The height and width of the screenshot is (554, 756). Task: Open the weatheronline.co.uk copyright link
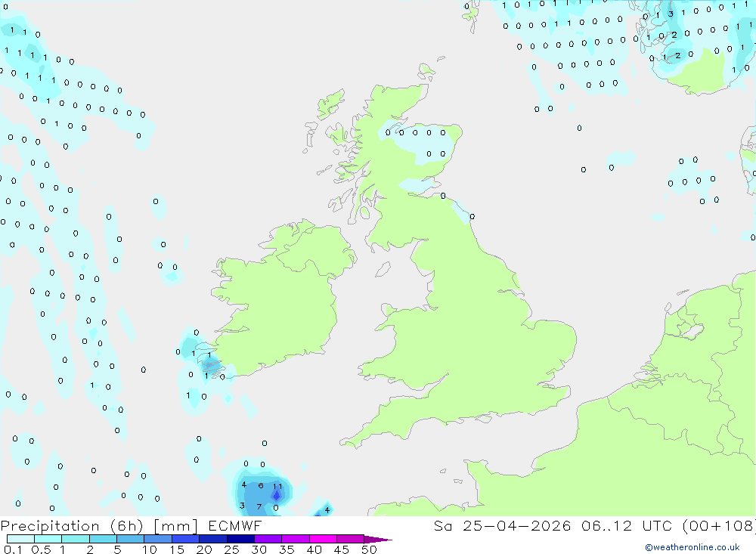692,547
